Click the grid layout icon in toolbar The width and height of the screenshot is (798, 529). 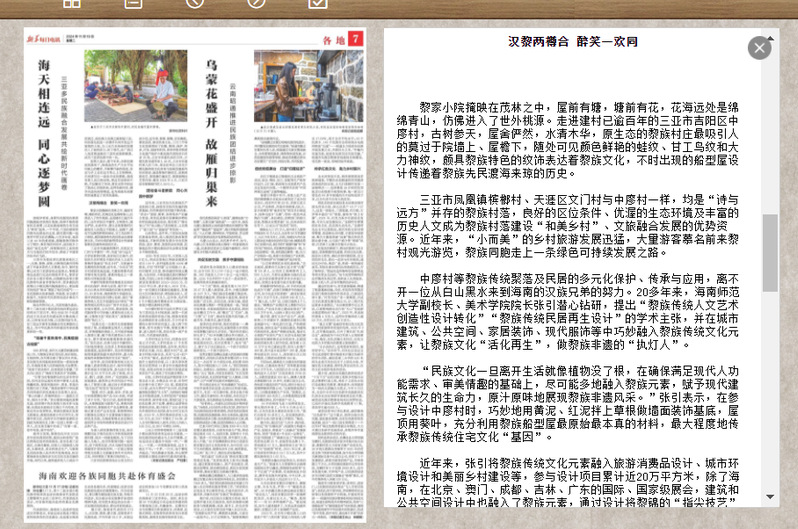[71, 3]
